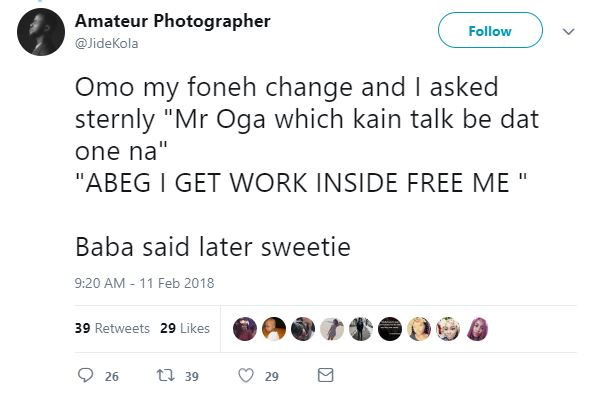The width and height of the screenshot is (604, 405).
Task: Retweet this tweet using the arrows icon
Action: click(168, 375)
